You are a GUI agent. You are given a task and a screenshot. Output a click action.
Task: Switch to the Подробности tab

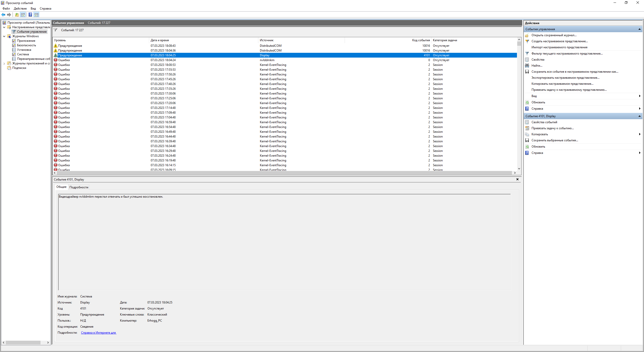click(79, 187)
